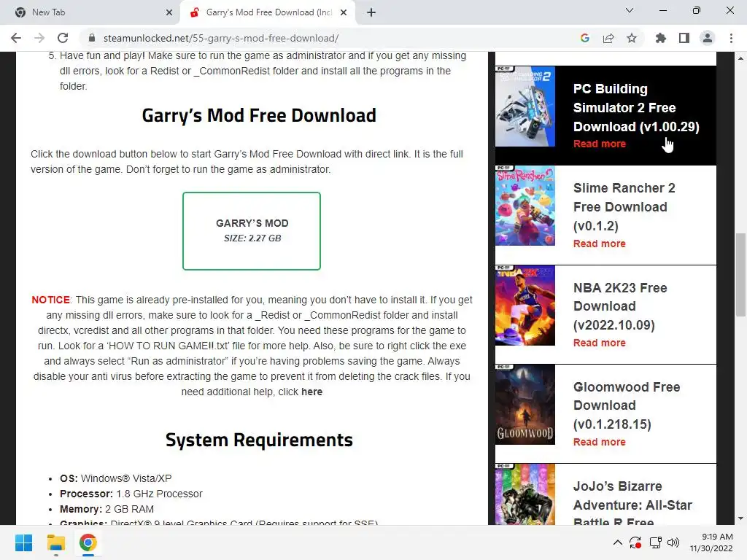Click the Chrome taskbar icon
Screen dimensions: 747x560
(88, 542)
